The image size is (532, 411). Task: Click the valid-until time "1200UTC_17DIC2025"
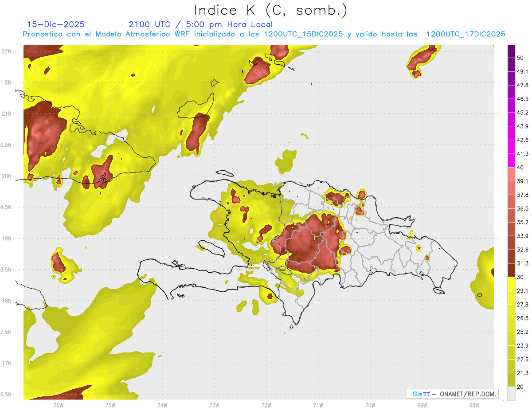click(x=465, y=34)
